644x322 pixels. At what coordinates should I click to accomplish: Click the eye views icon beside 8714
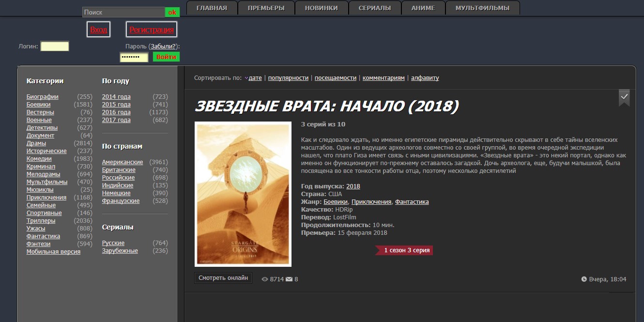pos(265,279)
